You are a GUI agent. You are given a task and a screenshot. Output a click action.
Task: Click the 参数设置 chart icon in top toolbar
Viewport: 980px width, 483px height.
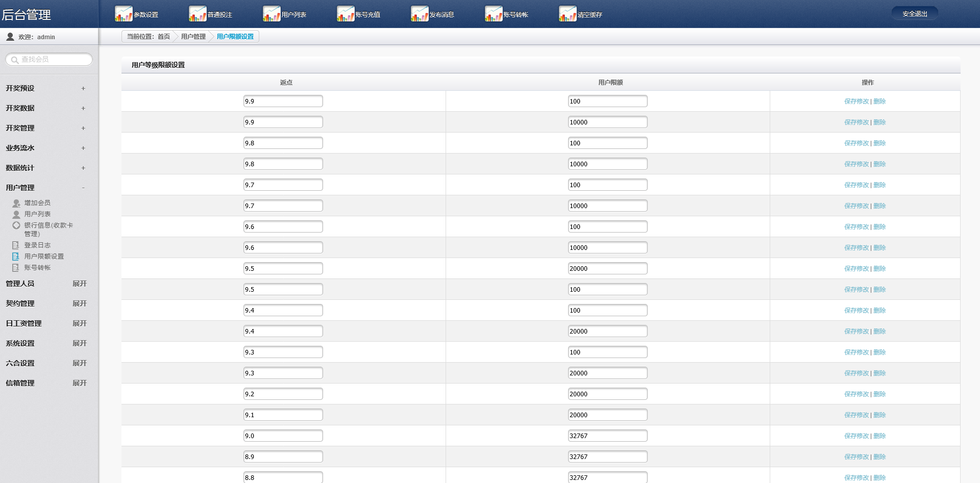(x=123, y=14)
